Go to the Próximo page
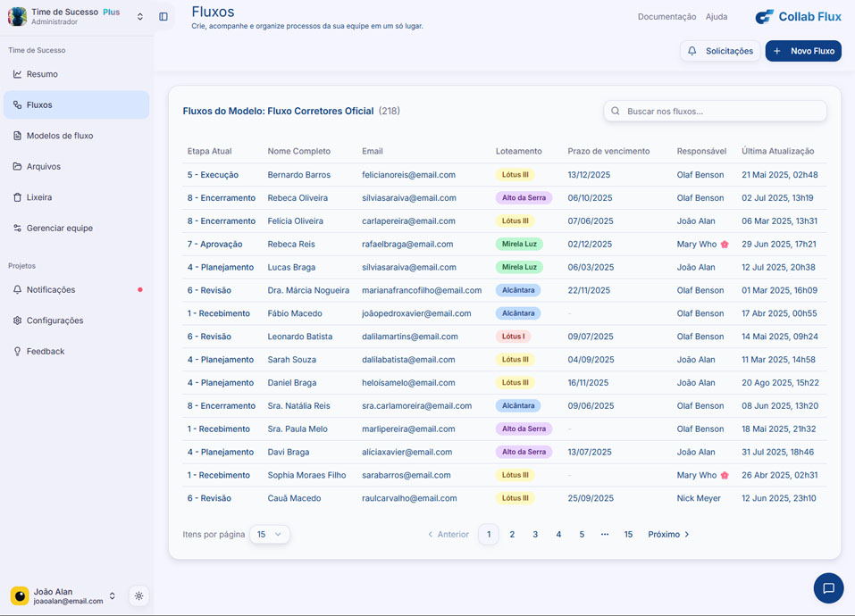 [x=668, y=535]
